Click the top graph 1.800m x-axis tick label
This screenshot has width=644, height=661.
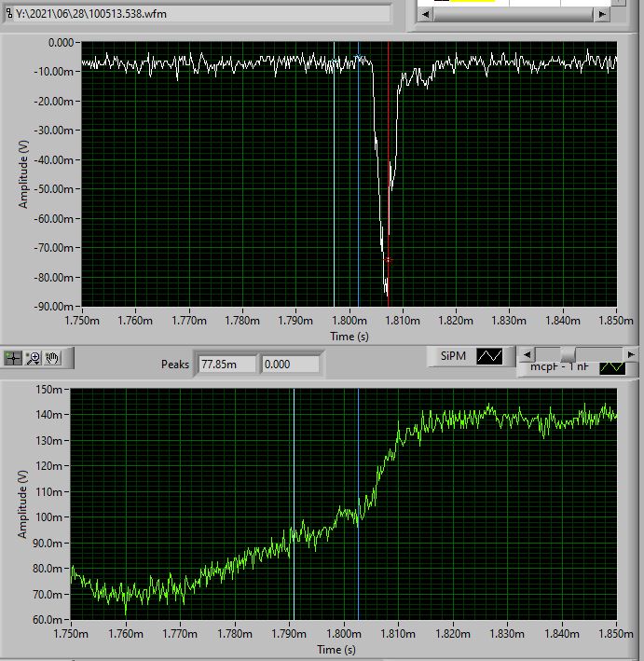coord(349,321)
